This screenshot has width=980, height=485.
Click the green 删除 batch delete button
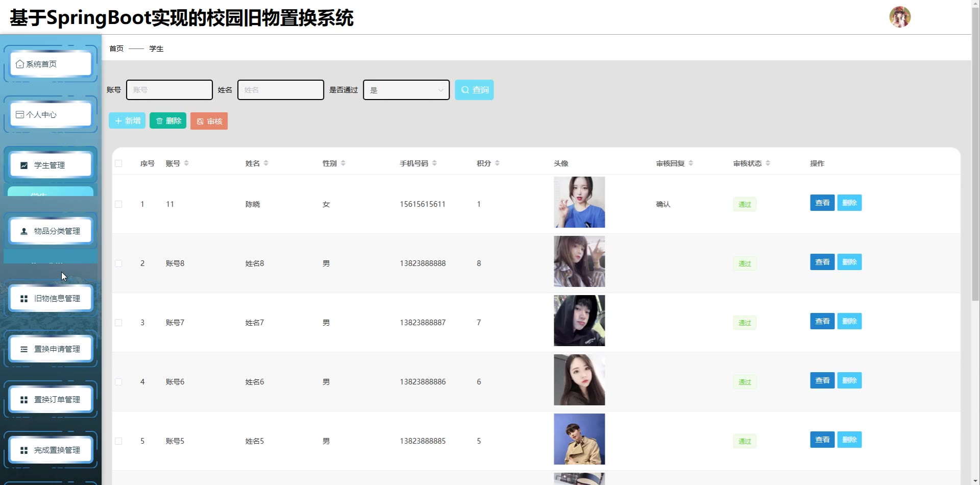168,121
